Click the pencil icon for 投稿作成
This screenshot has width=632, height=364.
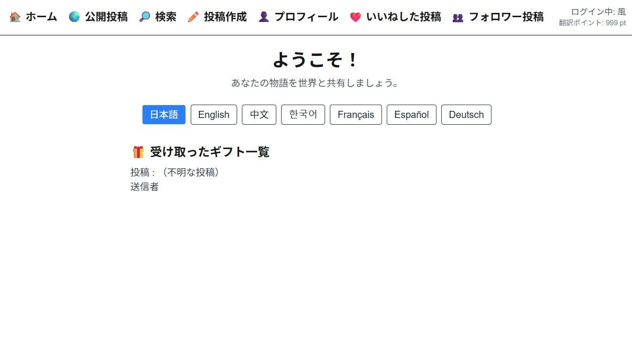[x=193, y=17]
